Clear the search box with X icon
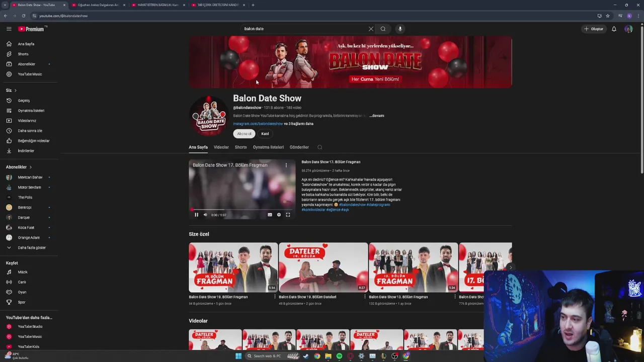The width and height of the screenshot is (644, 362). 371,29
